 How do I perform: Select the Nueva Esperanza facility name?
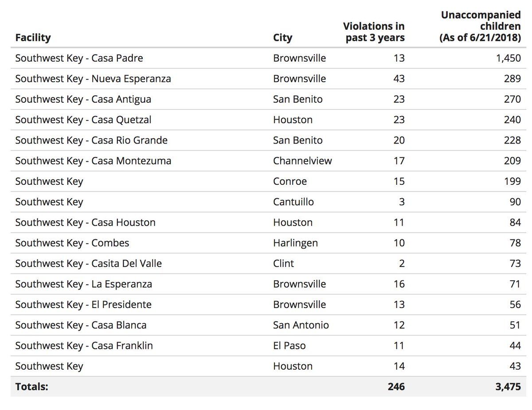[93, 79]
